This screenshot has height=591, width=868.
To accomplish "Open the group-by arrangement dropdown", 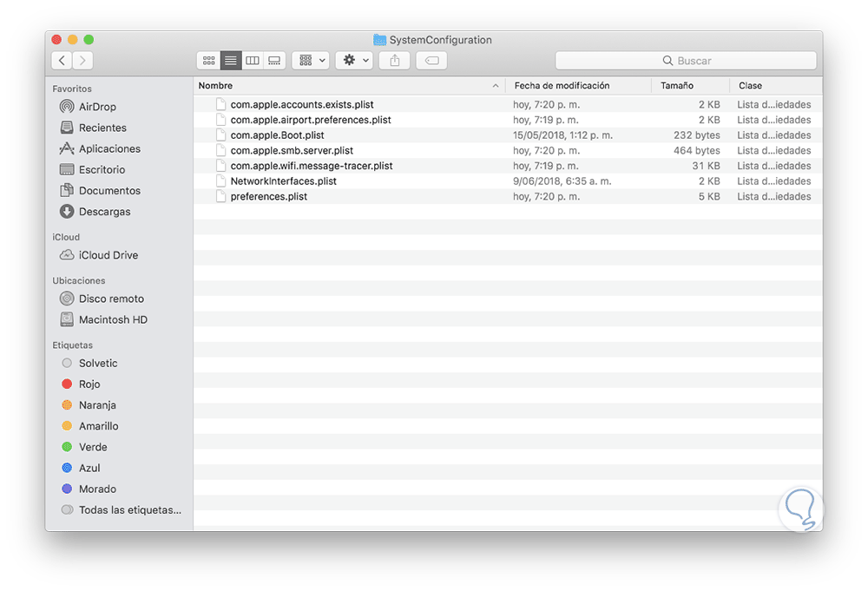I will pyautogui.click(x=311, y=61).
